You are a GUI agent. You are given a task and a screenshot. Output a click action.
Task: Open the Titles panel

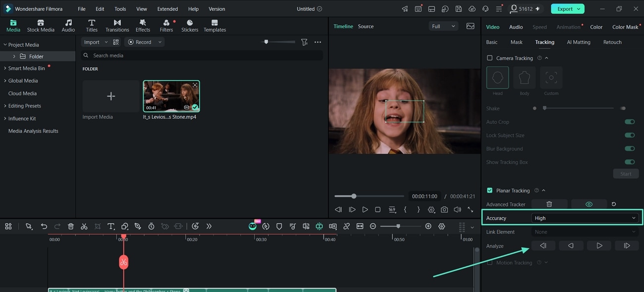point(92,26)
